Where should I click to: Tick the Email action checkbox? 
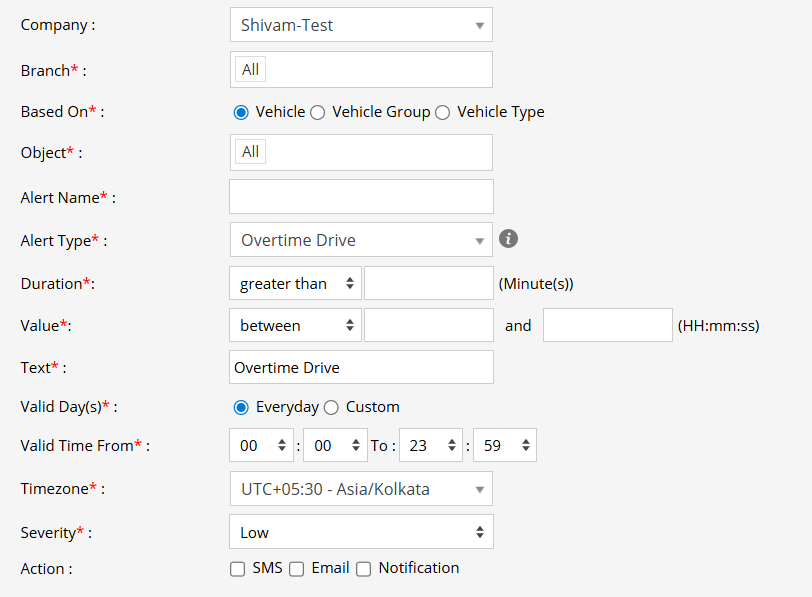(x=297, y=569)
